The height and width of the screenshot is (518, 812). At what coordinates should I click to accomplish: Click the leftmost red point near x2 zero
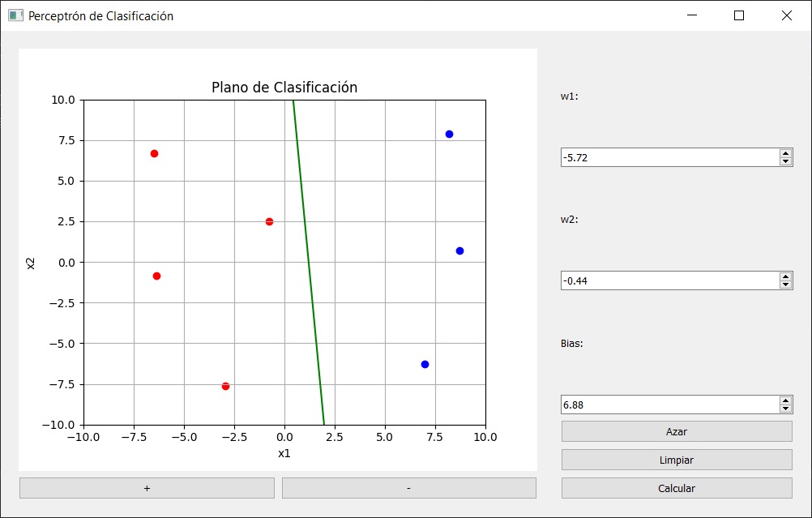tap(158, 276)
